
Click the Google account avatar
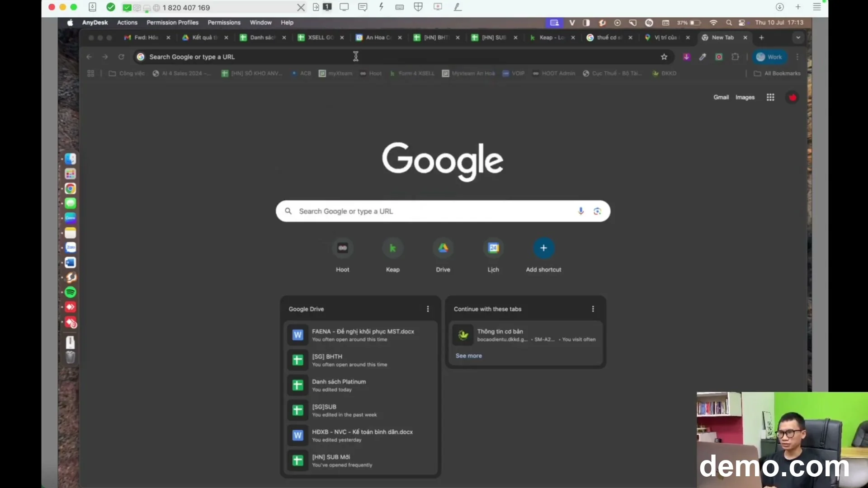tap(793, 97)
